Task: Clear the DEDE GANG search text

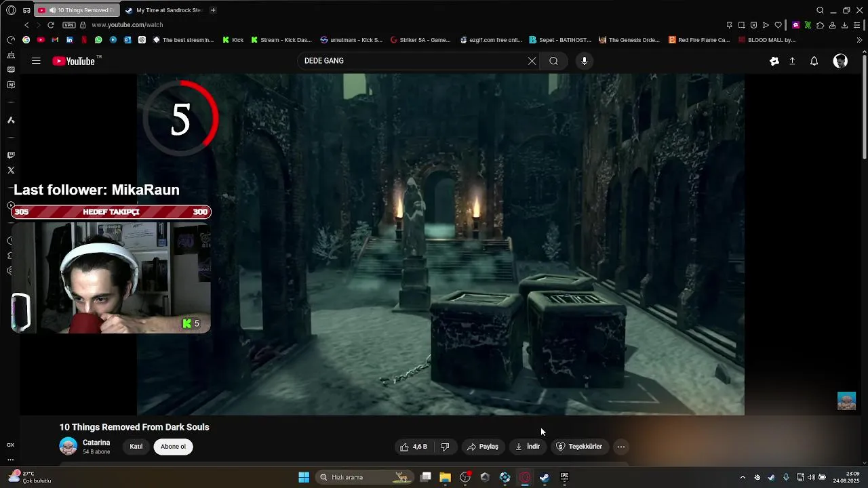Action: click(532, 61)
